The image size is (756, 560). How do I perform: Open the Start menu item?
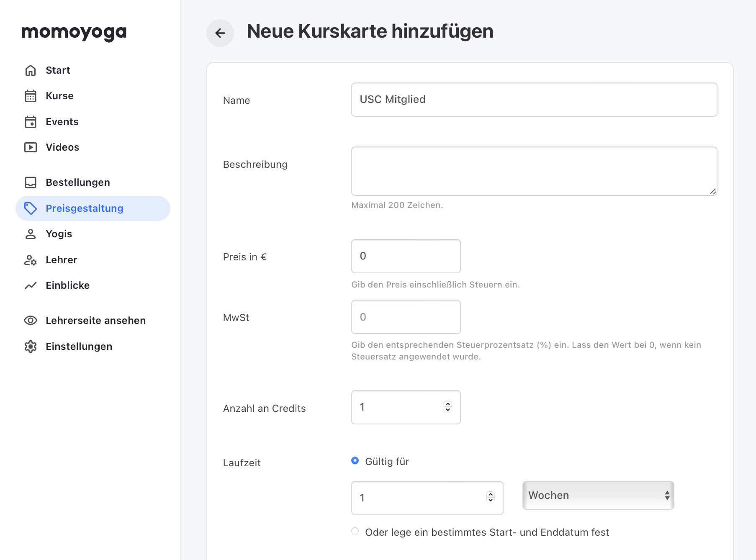pos(93,70)
